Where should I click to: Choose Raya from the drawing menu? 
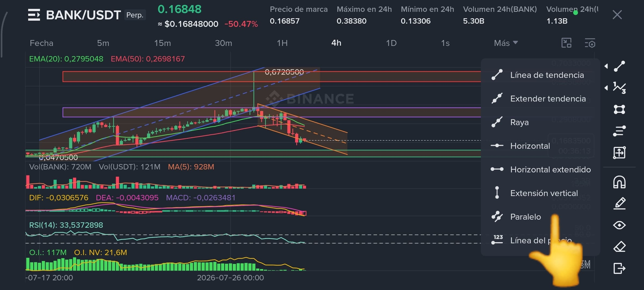tap(541, 122)
